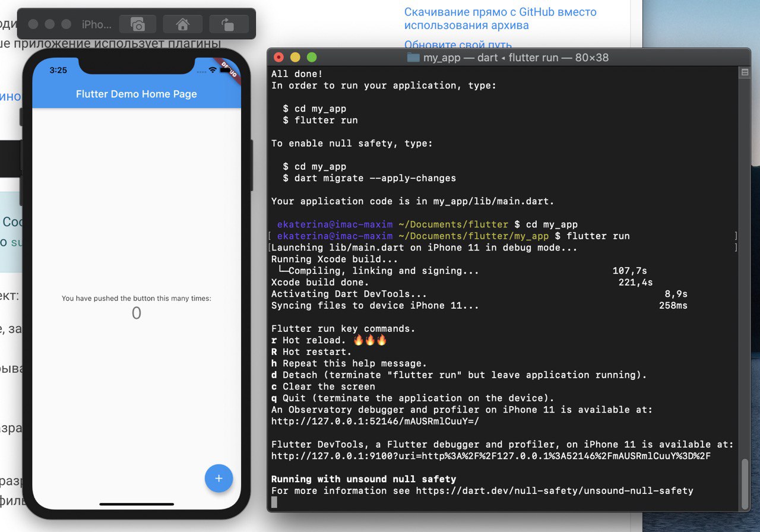
Task: Click the 'R Hot restart.' line in Terminal
Action: 312,352
